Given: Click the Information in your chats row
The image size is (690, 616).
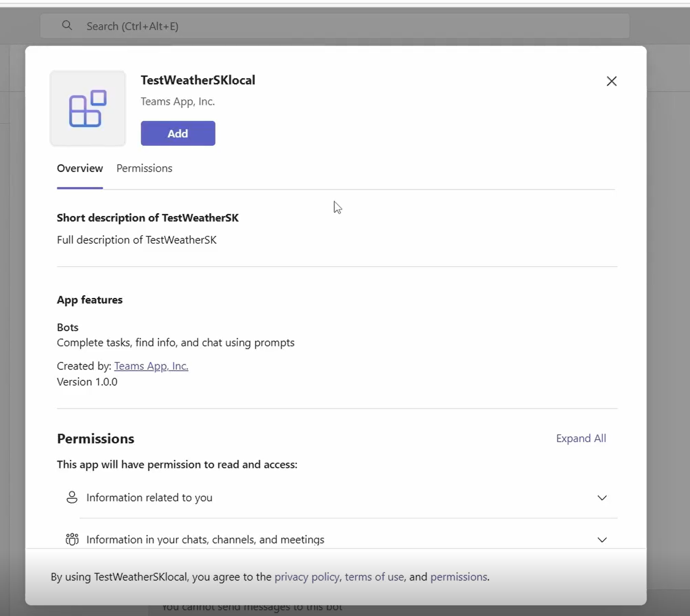Looking at the screenshot, I should point(337,540).
